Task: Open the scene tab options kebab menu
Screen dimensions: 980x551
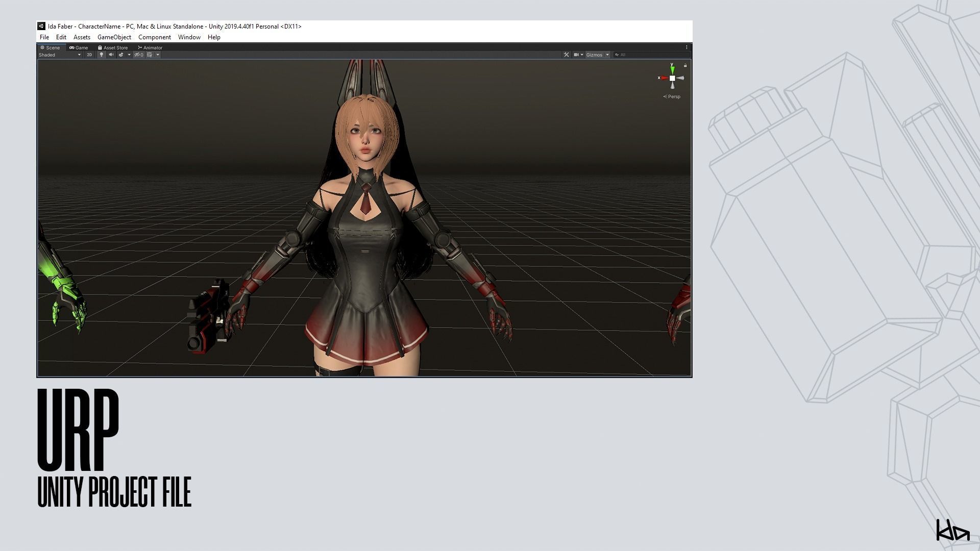Action: (x=687, y=47)
